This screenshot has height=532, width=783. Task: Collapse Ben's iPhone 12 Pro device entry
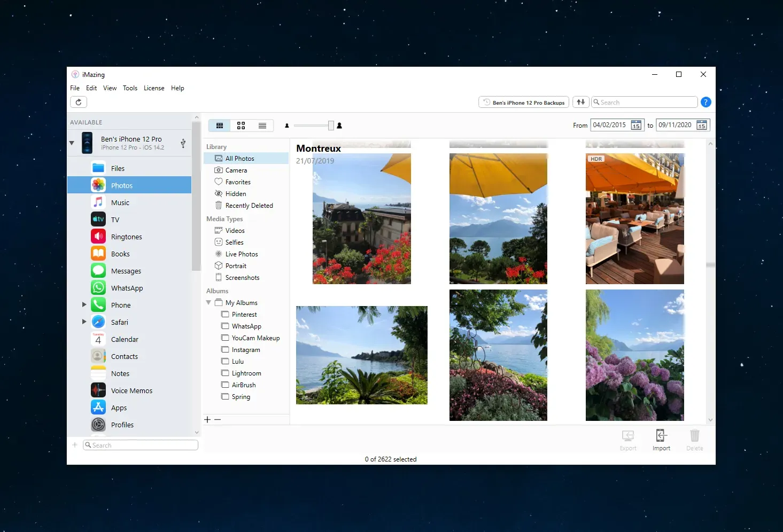(71, 143)
